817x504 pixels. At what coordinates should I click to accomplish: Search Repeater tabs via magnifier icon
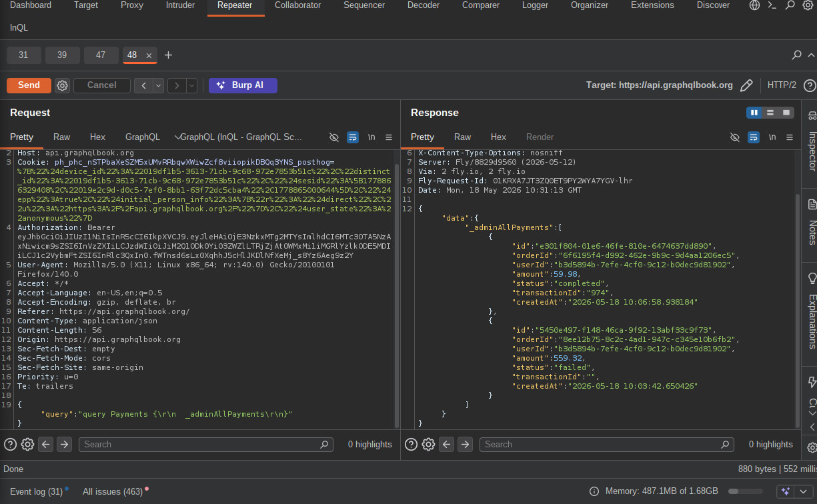pyautogui.click(x=796, y=55)
